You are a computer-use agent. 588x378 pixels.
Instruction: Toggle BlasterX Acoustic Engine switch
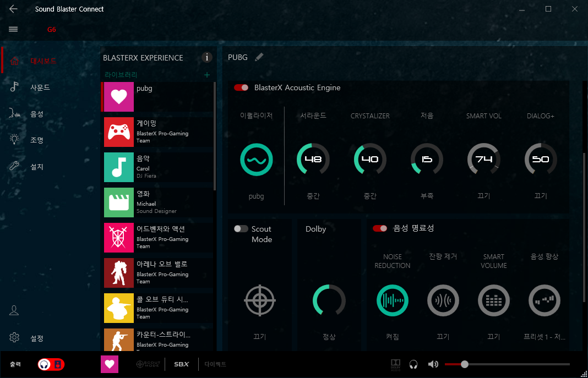point(241,87)
